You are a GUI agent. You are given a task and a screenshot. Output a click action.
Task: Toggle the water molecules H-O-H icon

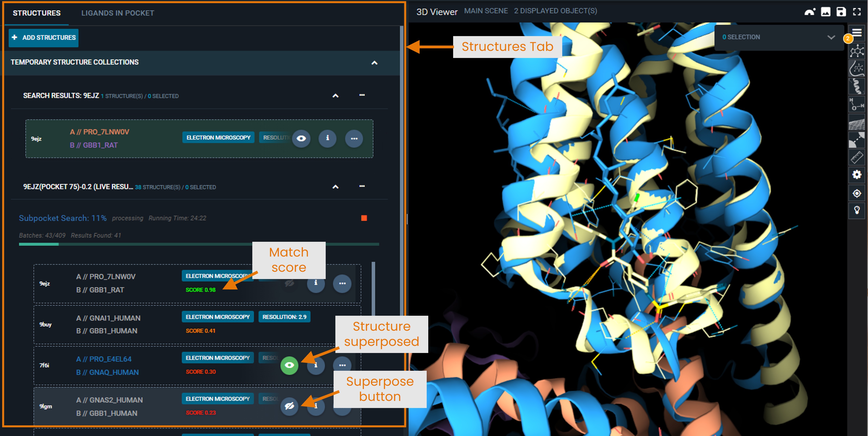pyautogui.click(x=857, y=104)
